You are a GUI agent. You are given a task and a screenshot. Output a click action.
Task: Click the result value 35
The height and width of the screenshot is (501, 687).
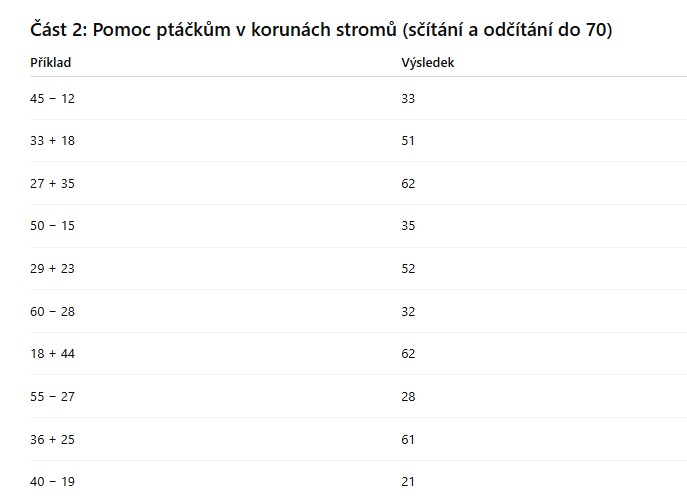coord(408,226)
